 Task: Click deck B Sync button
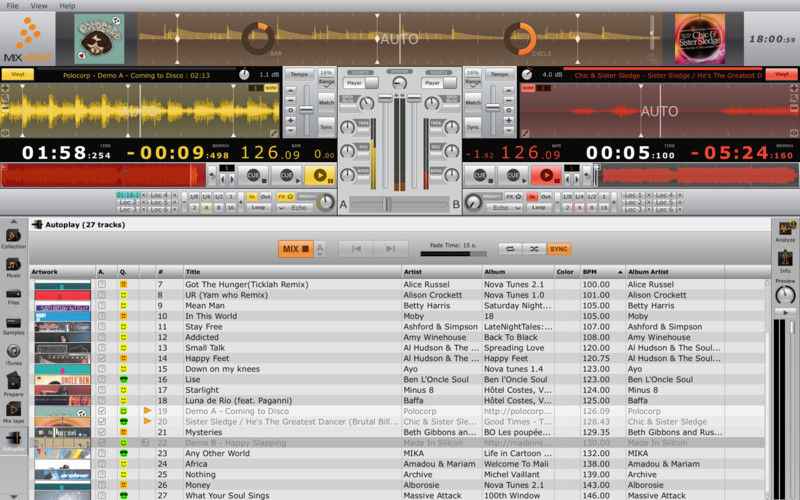click(x=473, y=126)
